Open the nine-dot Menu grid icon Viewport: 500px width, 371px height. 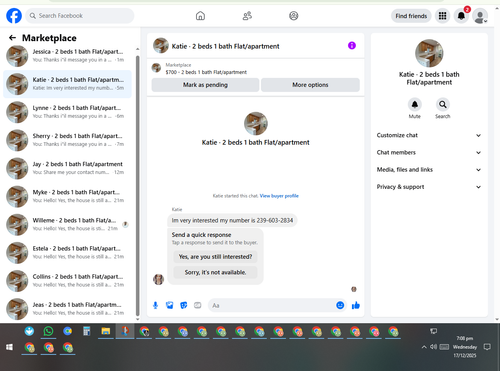click(442, 16)
